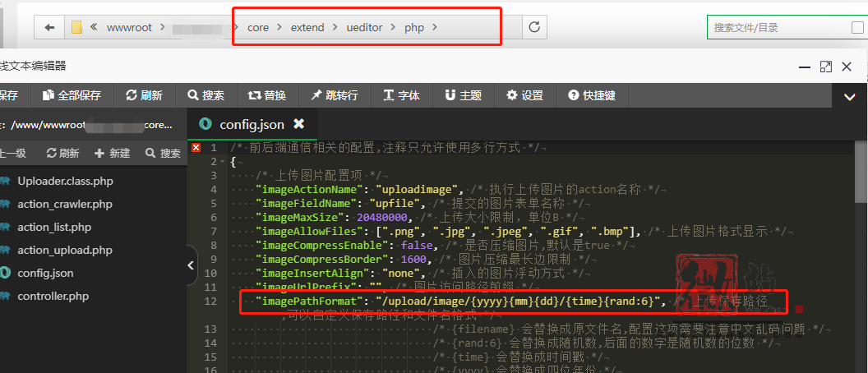868x373 pixels.
Task: Collapse the code fold at line 2
Action: [222, 162]
